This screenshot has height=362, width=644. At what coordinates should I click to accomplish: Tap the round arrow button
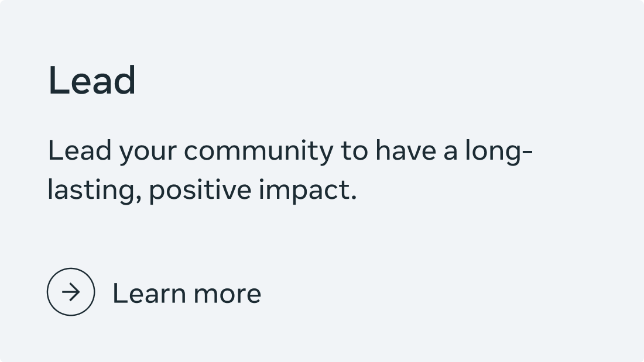click(71, 292)
